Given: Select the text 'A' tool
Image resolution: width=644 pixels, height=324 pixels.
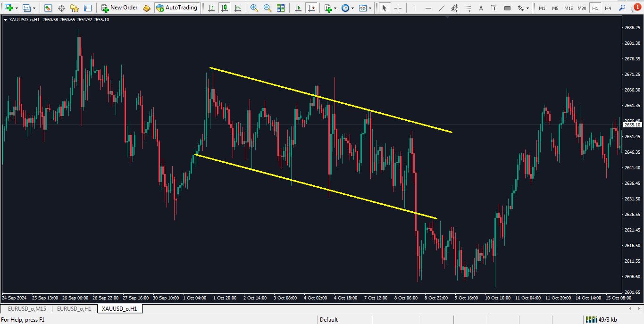Looking at the screenshot, I should pyautogui.click(x=481, y=8).
